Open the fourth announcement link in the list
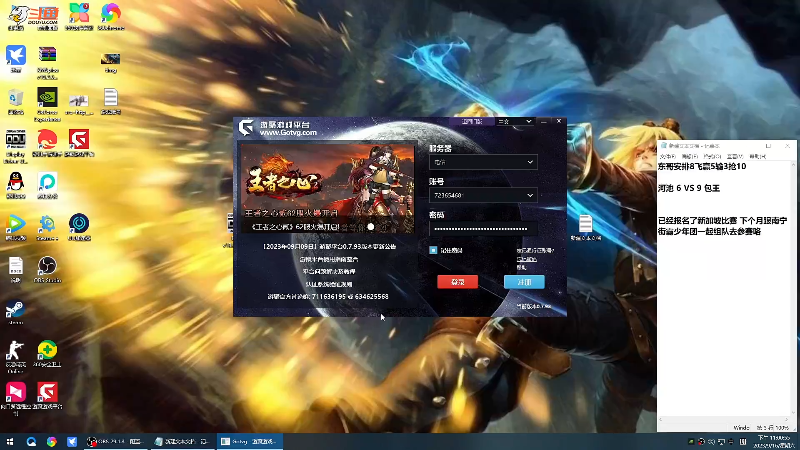Image resolution: width=800 pixels, height=450 pixels. point(329,284)
